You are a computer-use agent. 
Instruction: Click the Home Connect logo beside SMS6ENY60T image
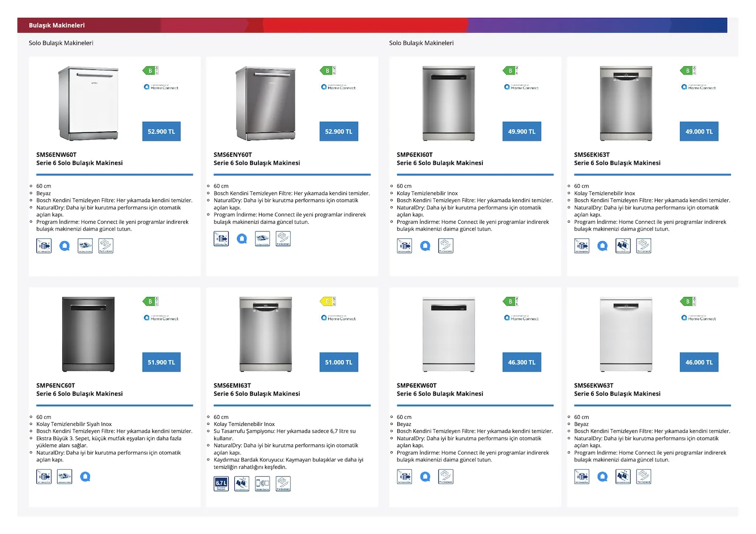(338, 87)
